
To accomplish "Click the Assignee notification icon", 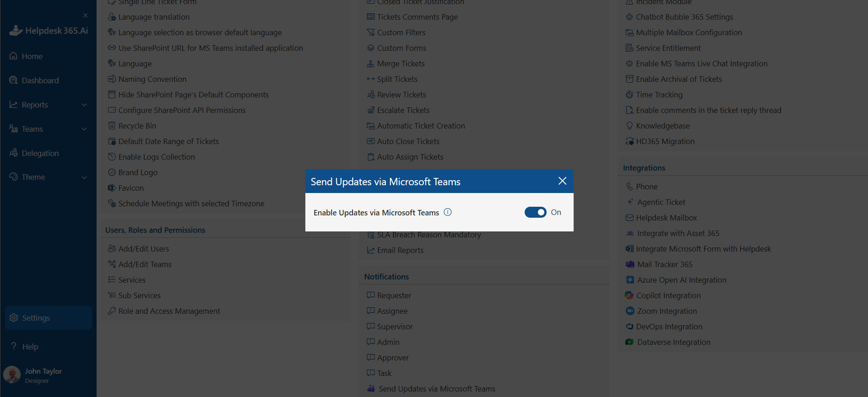I will (x=371, y=311).
